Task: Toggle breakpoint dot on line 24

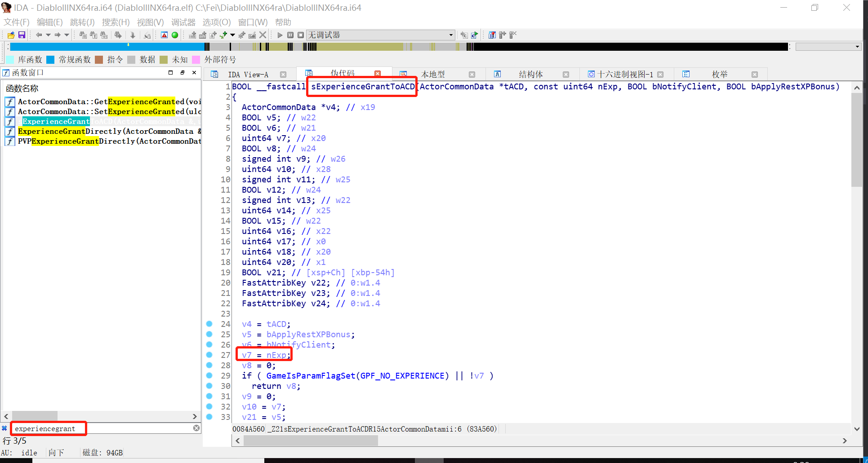Action: pos(209,324)
